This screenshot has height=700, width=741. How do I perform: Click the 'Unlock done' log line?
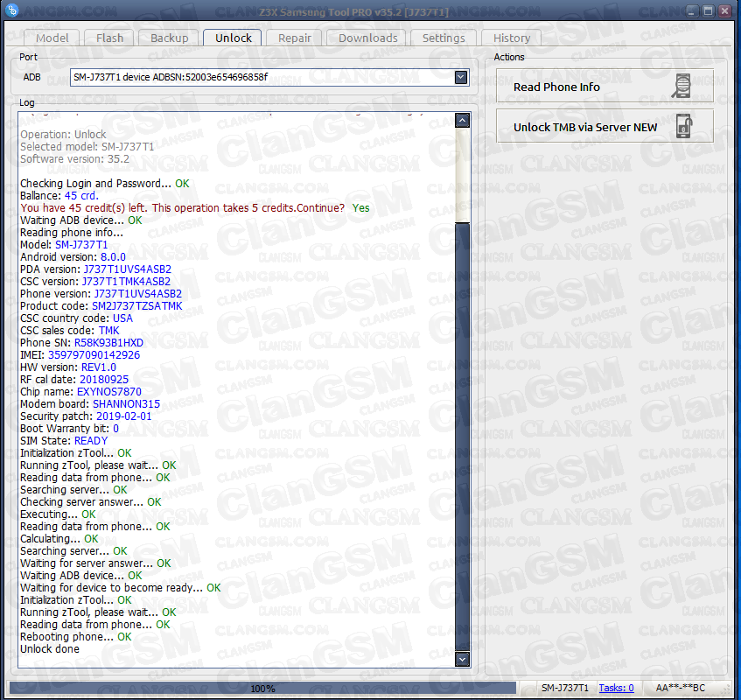coord(50,649)
